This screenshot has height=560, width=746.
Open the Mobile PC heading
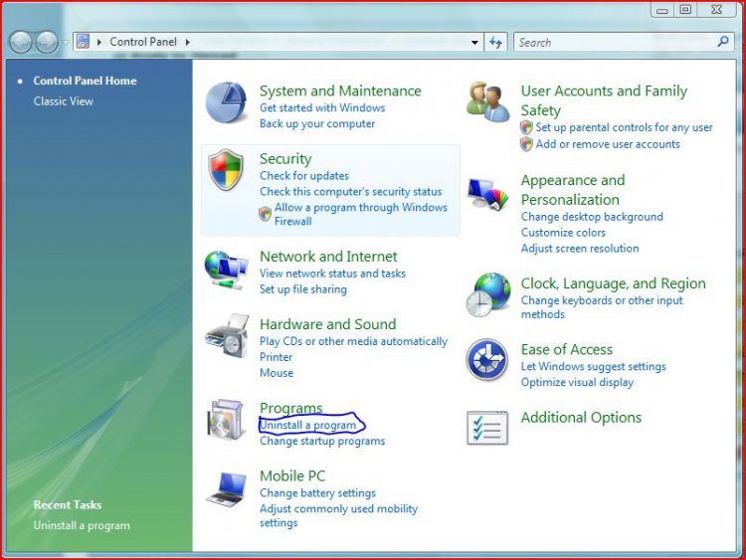(x=292, y=476)
